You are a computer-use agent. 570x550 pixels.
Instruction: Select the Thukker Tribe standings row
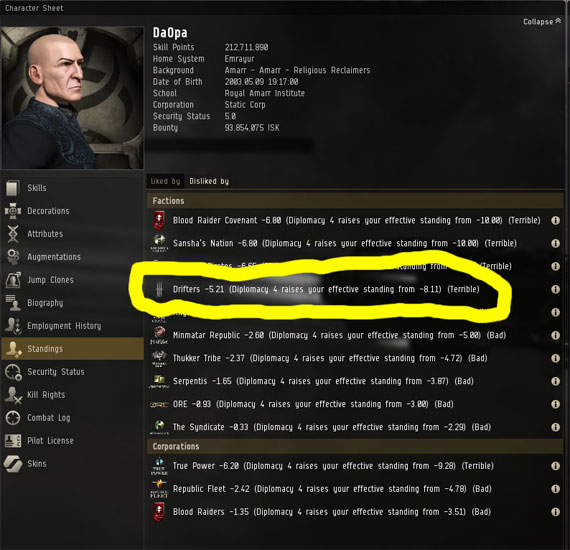pos(355,358)
